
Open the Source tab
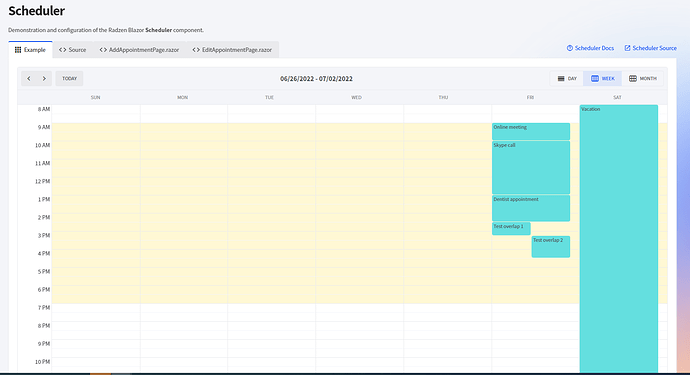click(x=73, y=50)
